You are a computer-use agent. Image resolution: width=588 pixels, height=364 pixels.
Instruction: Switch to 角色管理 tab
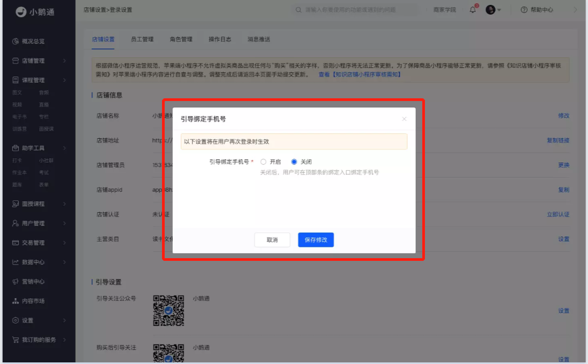[181, 39]
